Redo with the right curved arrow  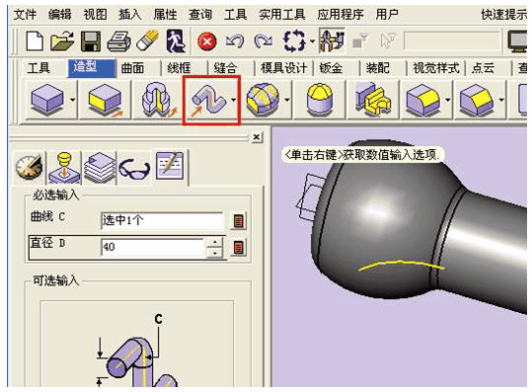[264, 41]
